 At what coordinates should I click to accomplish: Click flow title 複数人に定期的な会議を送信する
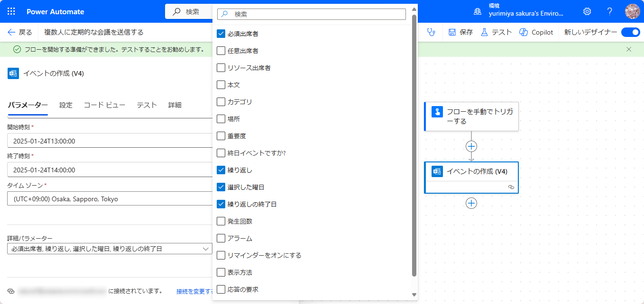tap(93, 32)
